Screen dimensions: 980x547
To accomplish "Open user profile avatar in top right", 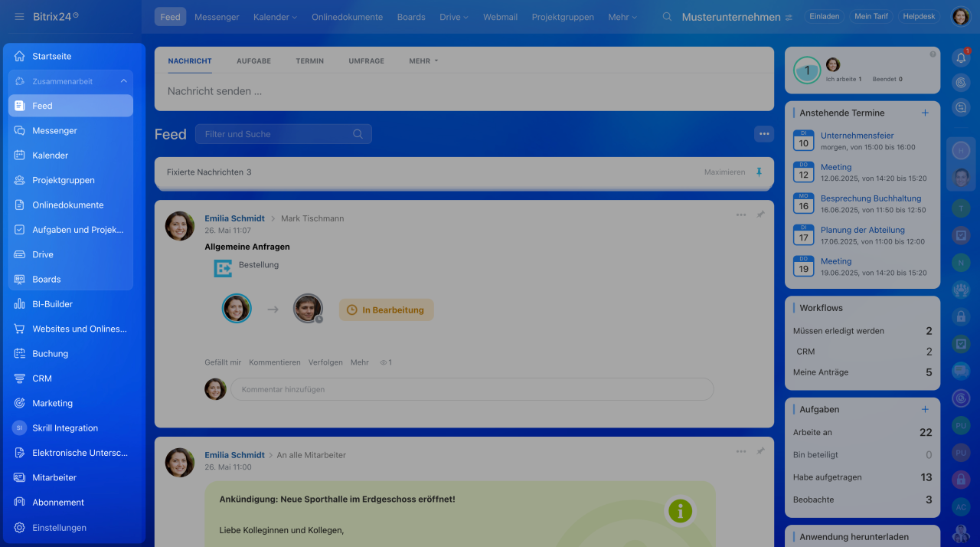I will pos(960,17).
